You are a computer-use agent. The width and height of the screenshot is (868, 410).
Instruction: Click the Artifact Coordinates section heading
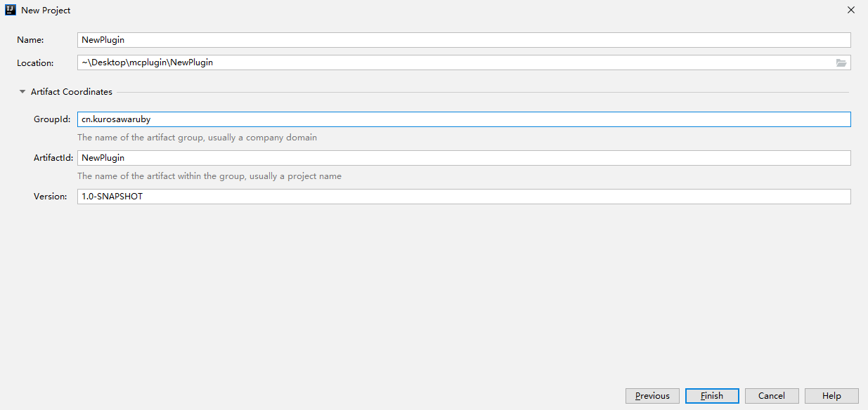coord(72,92)
